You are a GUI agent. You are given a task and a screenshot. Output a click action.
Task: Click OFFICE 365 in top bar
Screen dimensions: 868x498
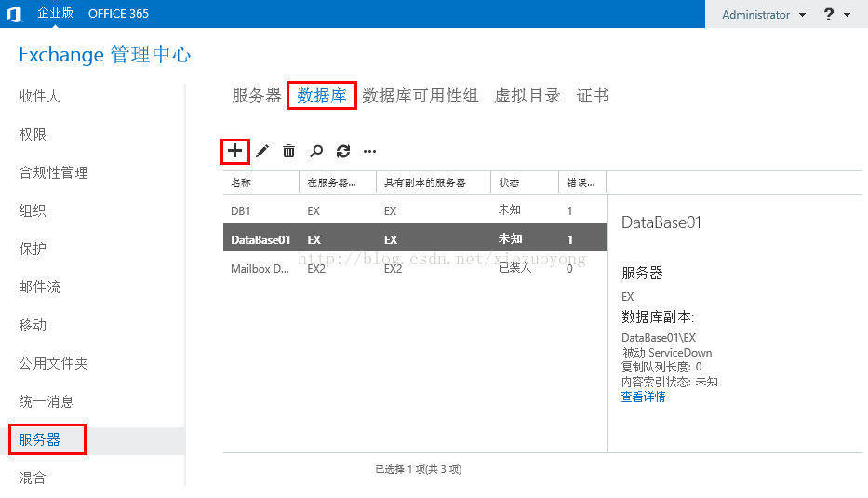118,14
